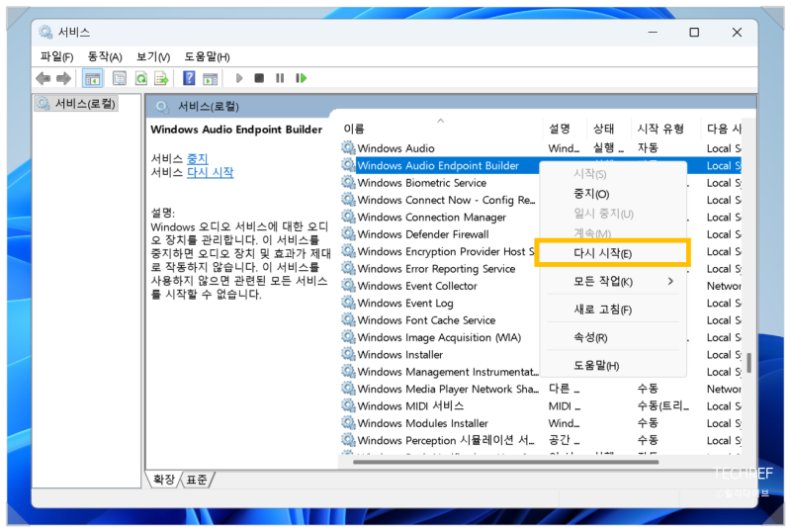The image size is (791, 532).
Task: Click gear icon of Windows Modules Installer
Action: coord(348,422)
